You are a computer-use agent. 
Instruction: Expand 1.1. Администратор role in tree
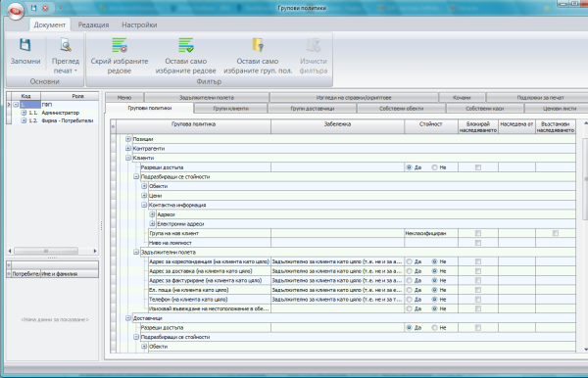pyautogui.click(x=24, y=113)
